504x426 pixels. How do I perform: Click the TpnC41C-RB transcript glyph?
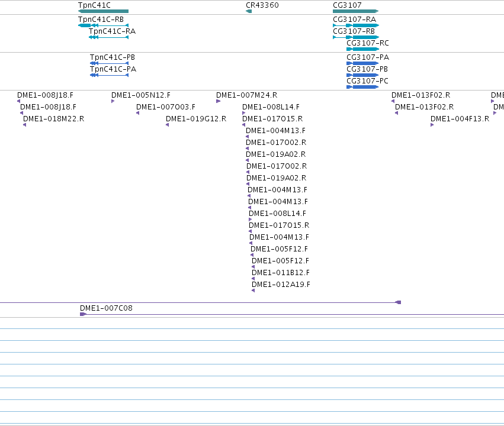pos(103,25)
